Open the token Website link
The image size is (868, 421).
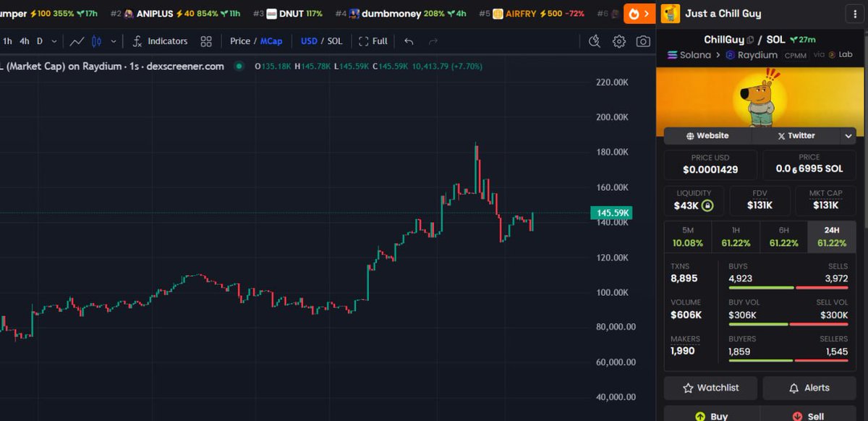[x=707, y=136]
